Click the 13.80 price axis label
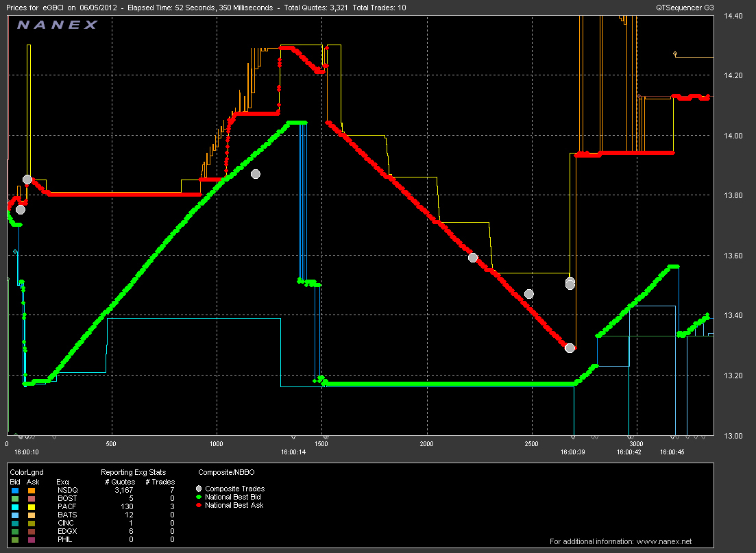756x553 pixels. 733,196
